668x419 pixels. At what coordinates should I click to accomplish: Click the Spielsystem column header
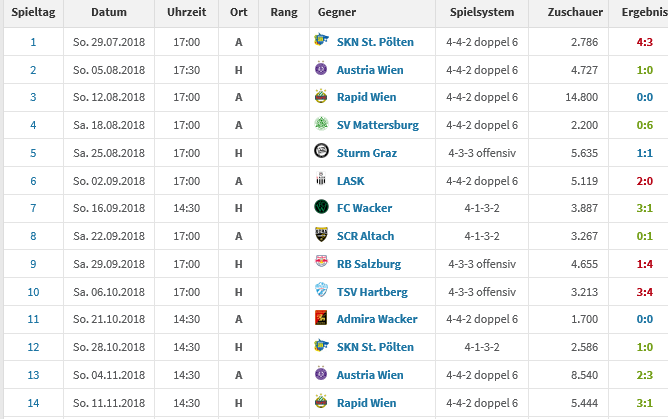482,12
